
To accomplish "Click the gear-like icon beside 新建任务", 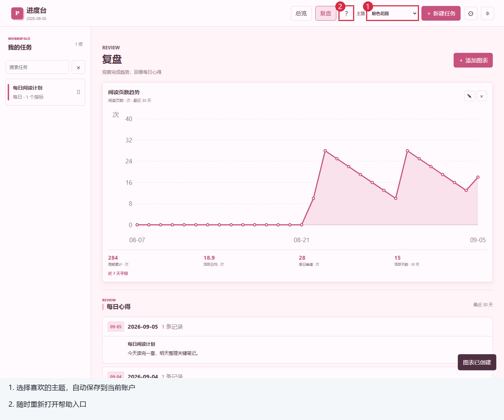I will pos(471,14).
